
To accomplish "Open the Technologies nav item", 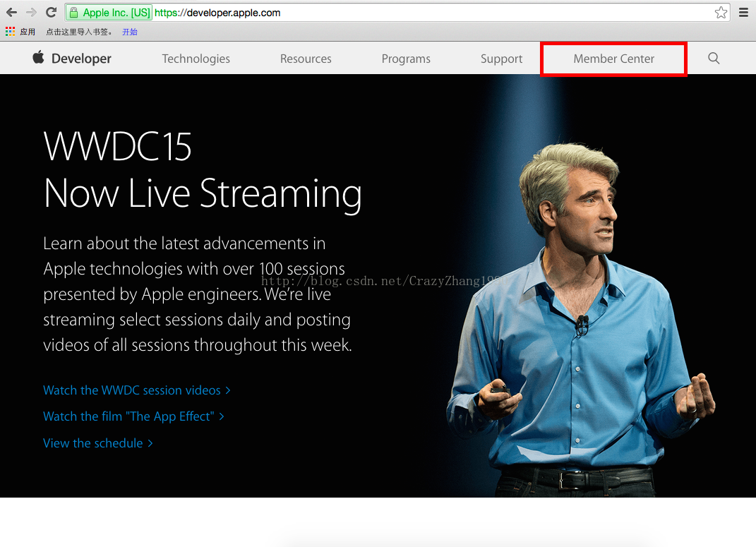I will pyautogui.click(x=196, y=59).
